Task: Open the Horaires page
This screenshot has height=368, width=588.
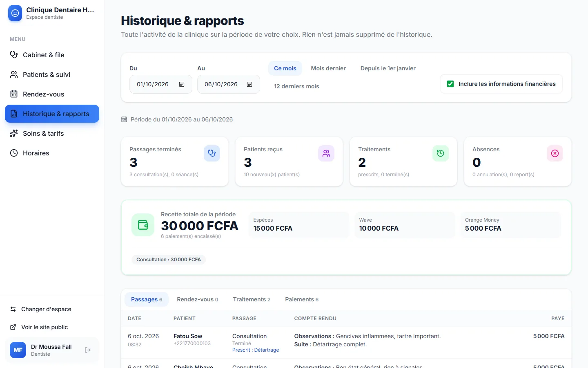Action: [52, 153]
